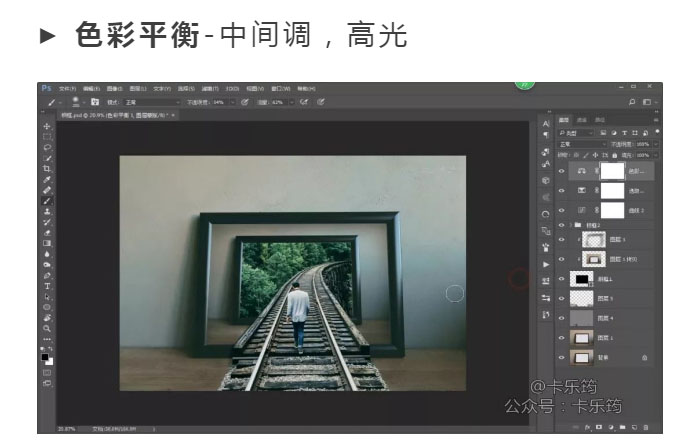
Task: Open the brush blend mode dropdown
Action: pyautogui.click(x=151, y=102)
